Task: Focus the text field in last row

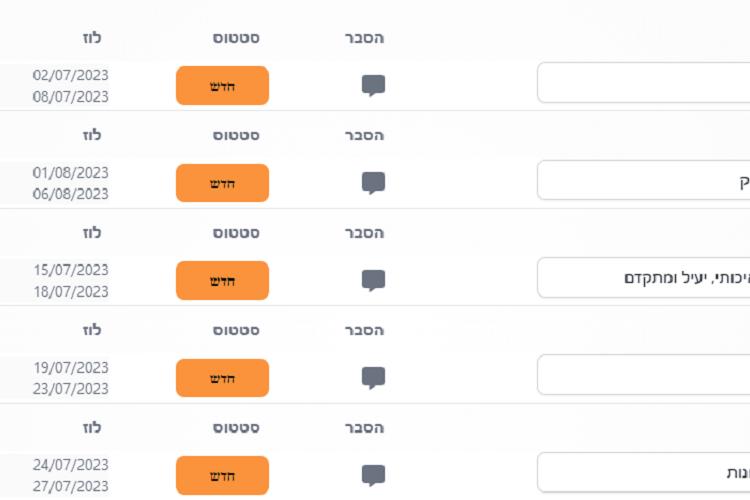Action: 643,472
